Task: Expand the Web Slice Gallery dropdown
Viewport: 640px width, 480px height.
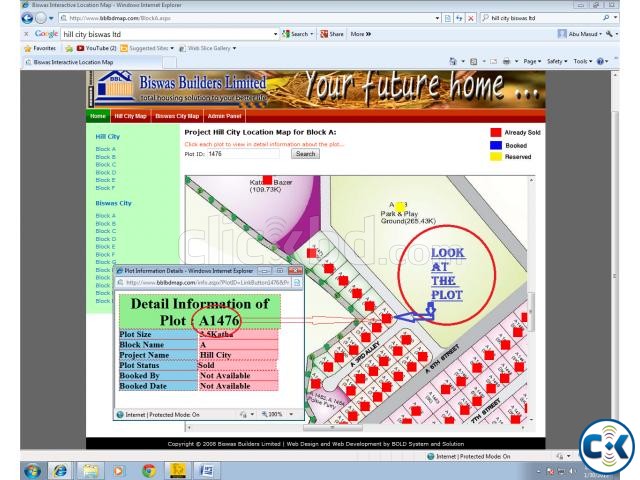Action: [x=234, y=48]
